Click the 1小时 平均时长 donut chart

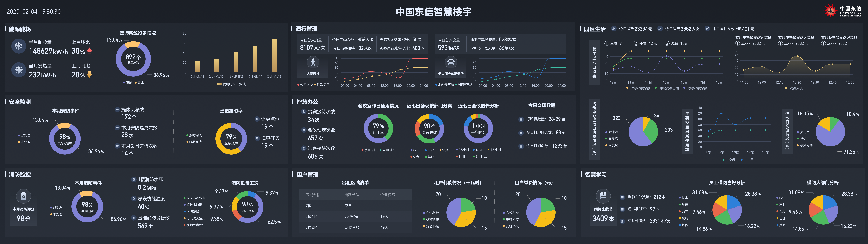[x=478, y=128]
